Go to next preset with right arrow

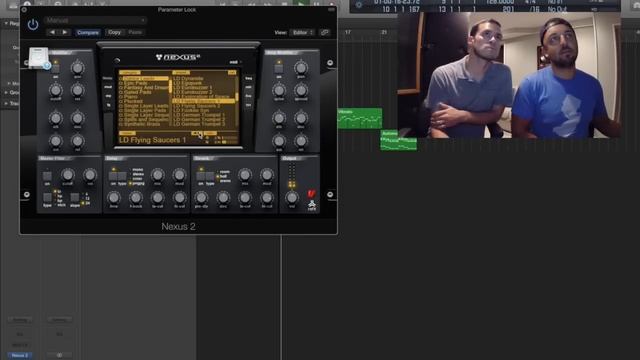pyautogui.click(x=64, y=32)
